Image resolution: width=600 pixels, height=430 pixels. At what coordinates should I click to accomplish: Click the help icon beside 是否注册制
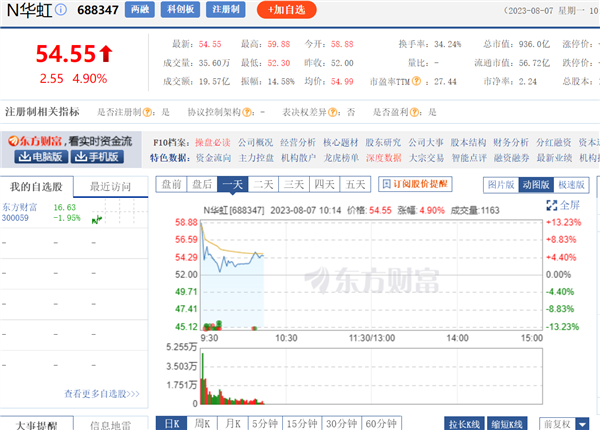pyautogui.click(x=147, y=112)
